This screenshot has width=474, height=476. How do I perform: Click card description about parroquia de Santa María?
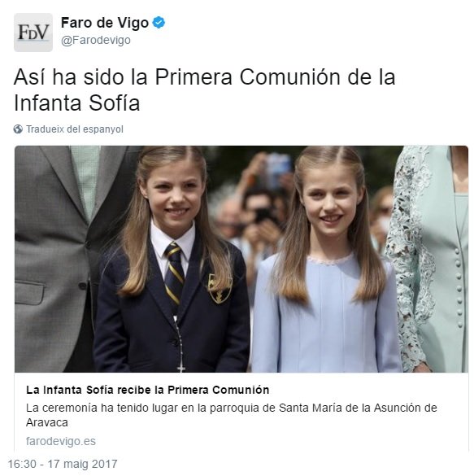click(232, 415)
